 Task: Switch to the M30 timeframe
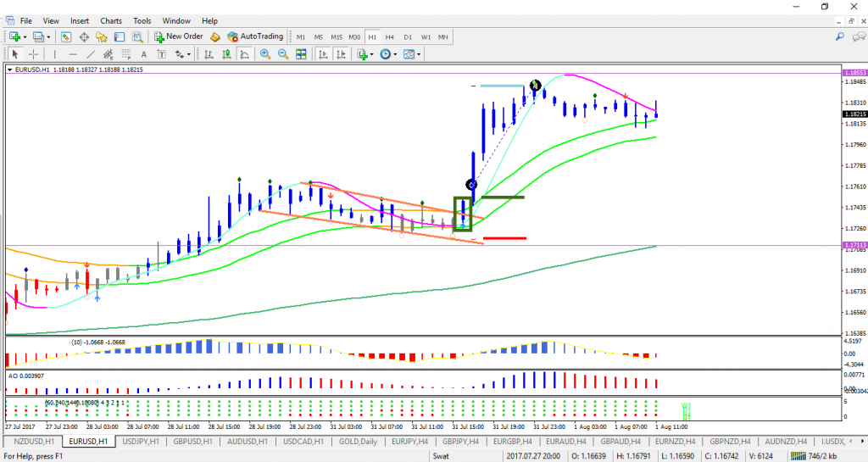(x=354, y=37)
